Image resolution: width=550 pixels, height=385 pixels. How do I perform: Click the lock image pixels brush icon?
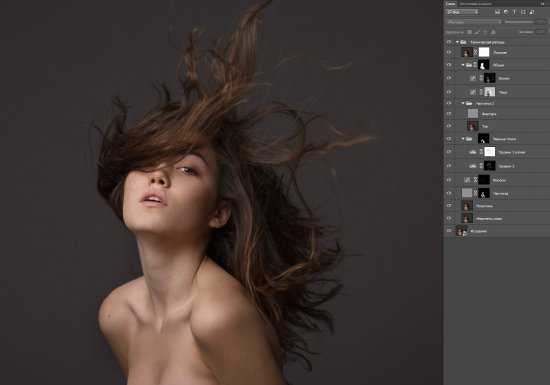click(477, 32)
